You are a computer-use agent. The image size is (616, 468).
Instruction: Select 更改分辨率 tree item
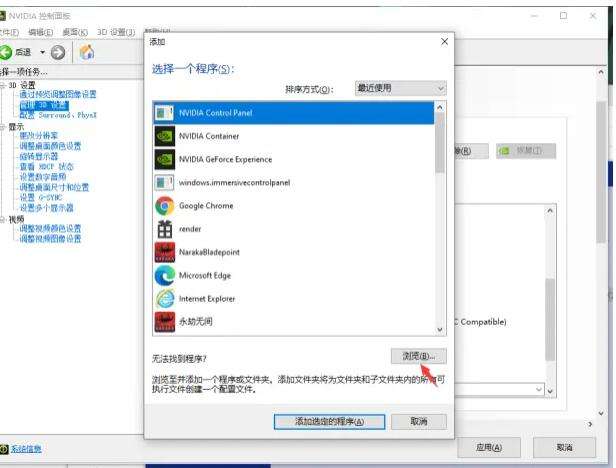tap(38, 136)
